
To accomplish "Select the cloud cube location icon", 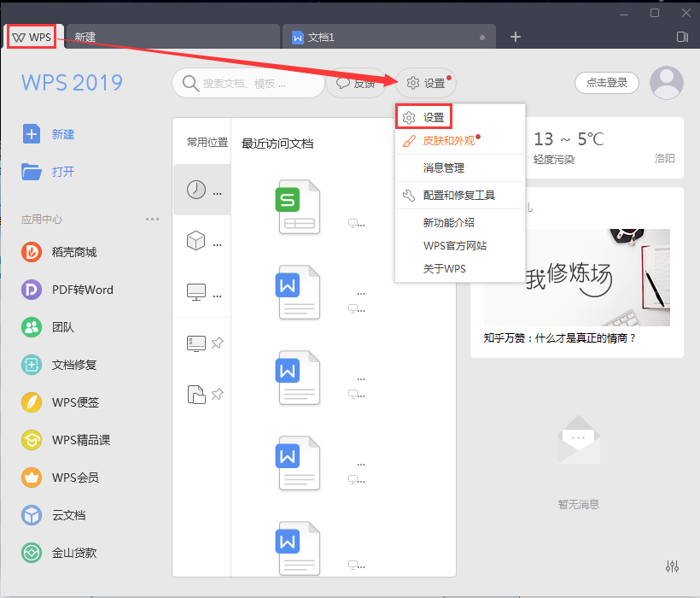I will (x=196, y=241).
